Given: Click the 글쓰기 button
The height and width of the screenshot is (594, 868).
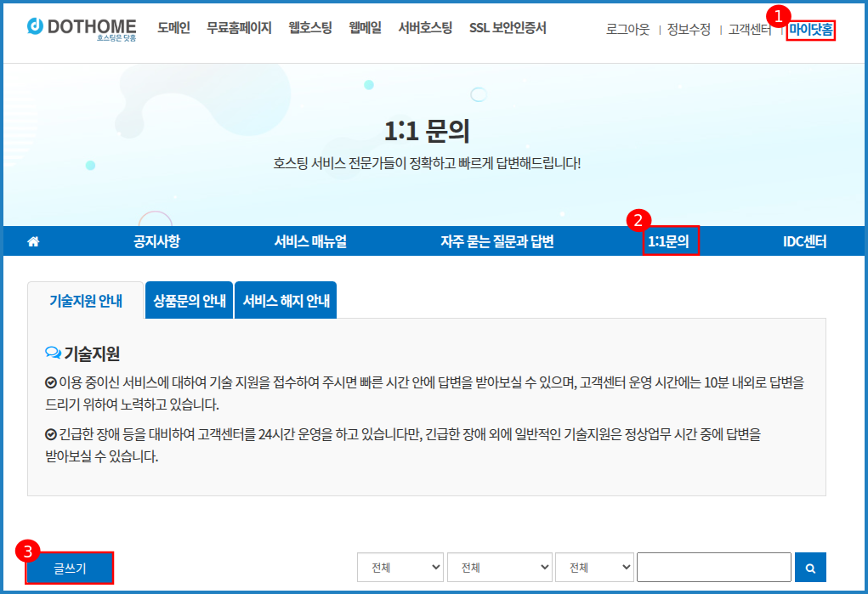Looking at the screenshot, I should pos(70,569).
